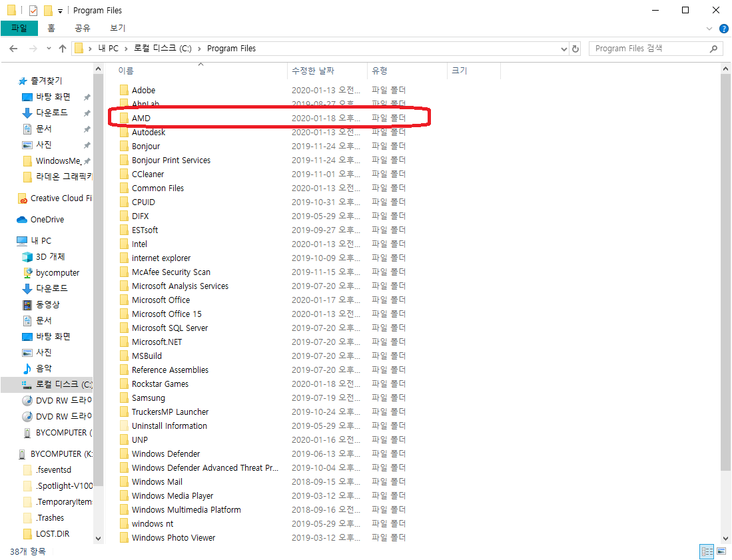This screenshot has height=560, width=732.
Task: Click the file list scroll down arrow
Action: coord(725,538)
